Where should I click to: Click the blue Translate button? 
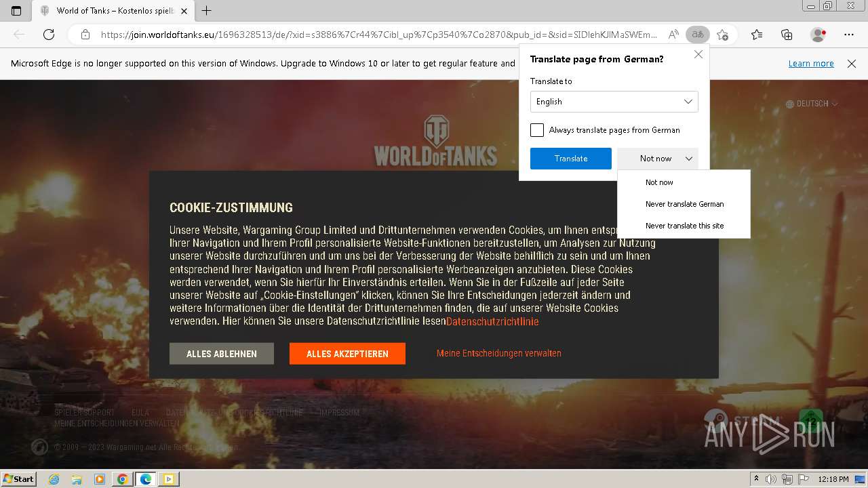coord(571,159)
